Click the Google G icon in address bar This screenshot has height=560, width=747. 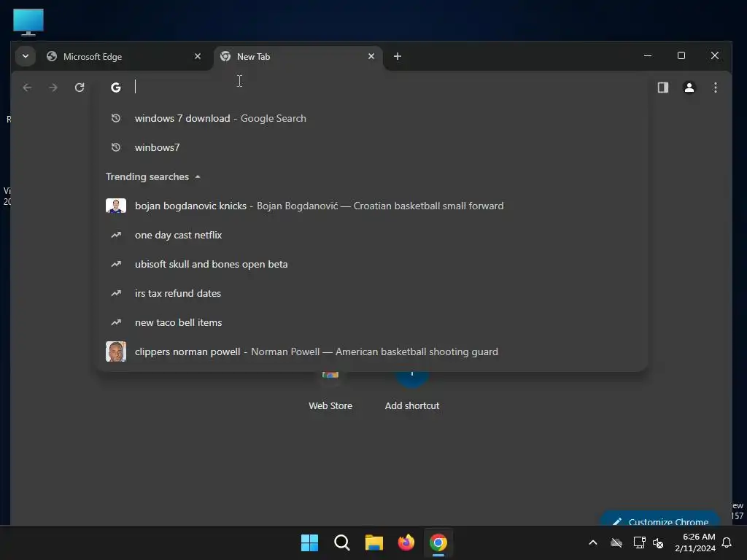[116, 87]
